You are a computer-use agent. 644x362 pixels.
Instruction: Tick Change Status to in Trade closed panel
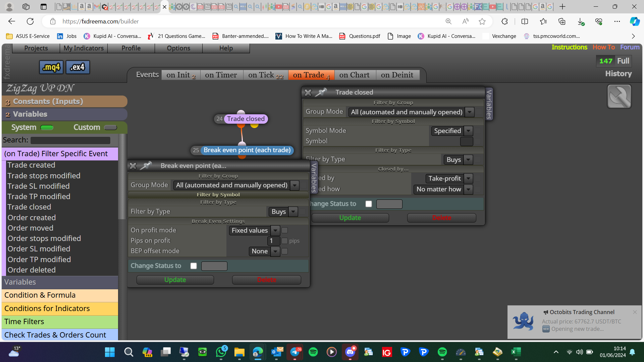[369, 204]
